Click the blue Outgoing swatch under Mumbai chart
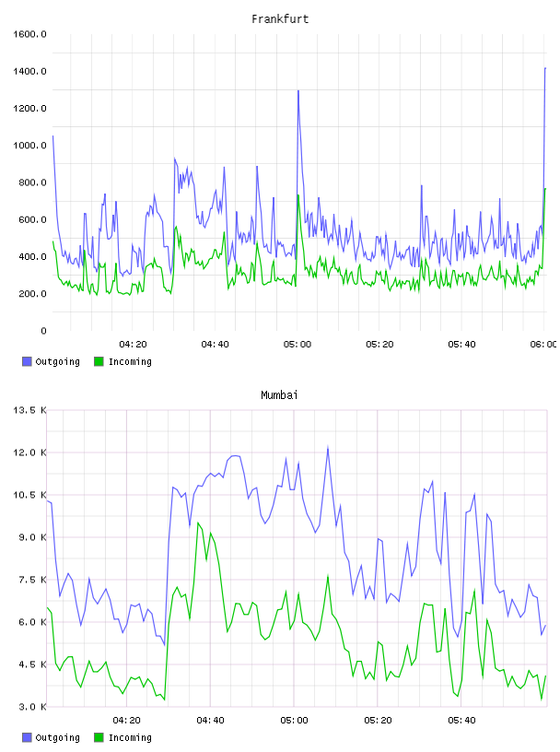The height and width of the screenshot is (752, 560). (27, 737)
